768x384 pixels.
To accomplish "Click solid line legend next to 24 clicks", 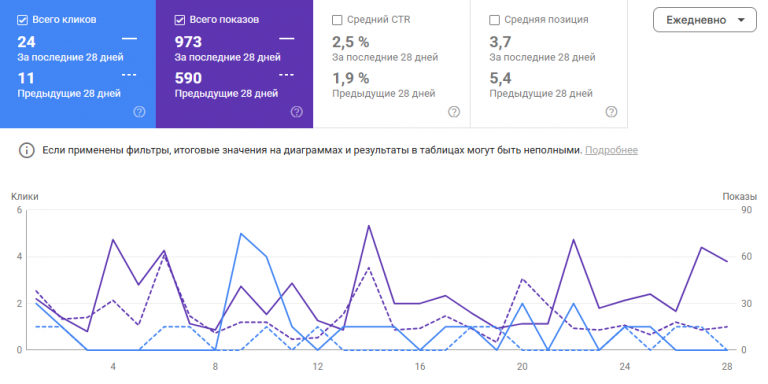I will click(x=129, y=38).
